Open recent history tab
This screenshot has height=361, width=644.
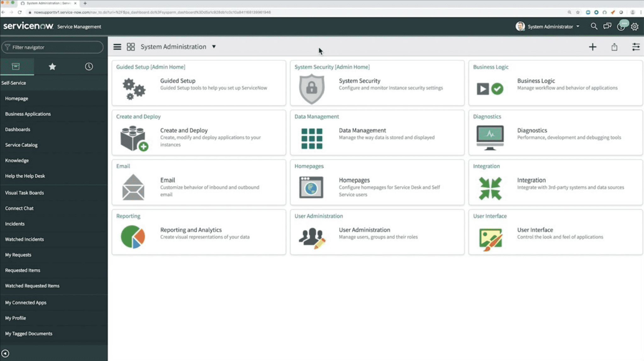pos(88,66)
